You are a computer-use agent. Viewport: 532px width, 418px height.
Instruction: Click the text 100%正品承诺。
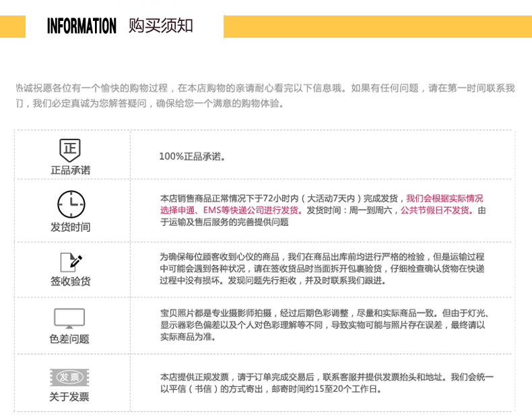(192, 156)
